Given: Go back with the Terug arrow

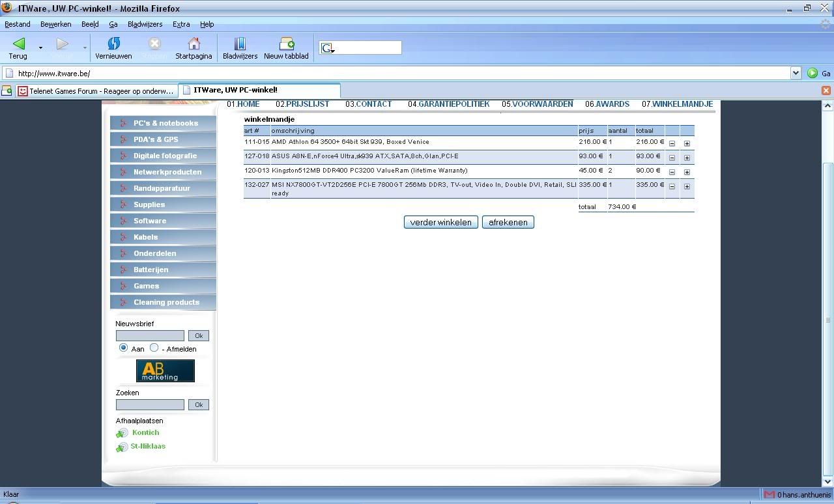Looking at the screenshot, I should tap(18, 48).
